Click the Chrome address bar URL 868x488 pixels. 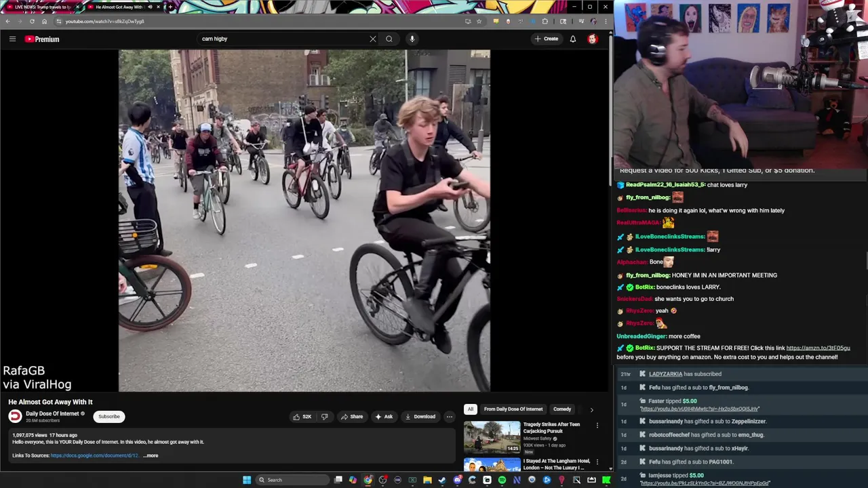[x=104, y=21]
